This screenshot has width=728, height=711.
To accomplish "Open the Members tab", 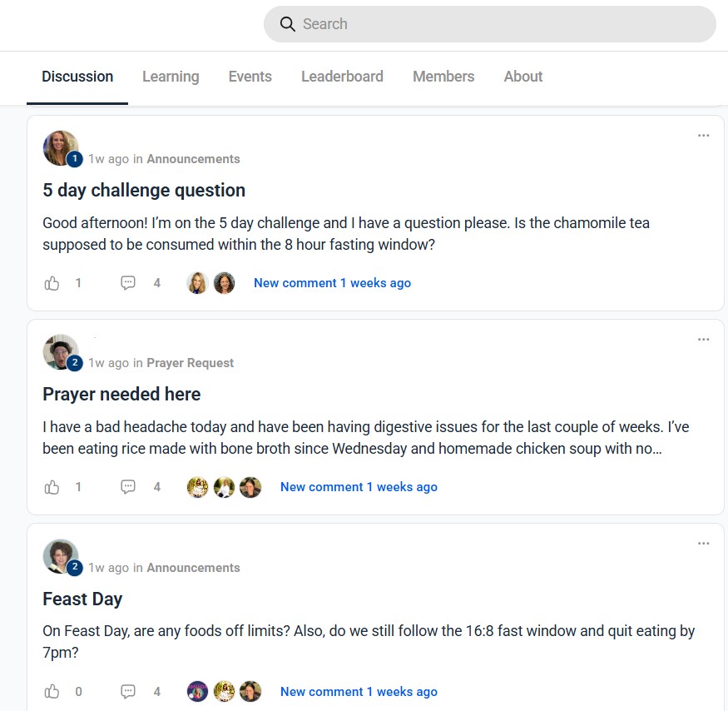I will (x=443, y=77).
